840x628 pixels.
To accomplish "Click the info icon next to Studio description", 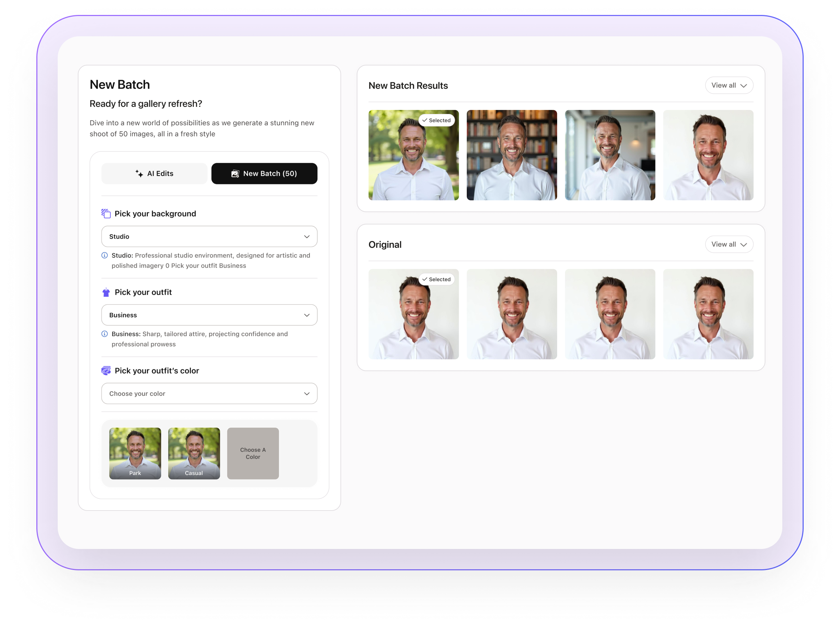I will (x=104, y=255).
